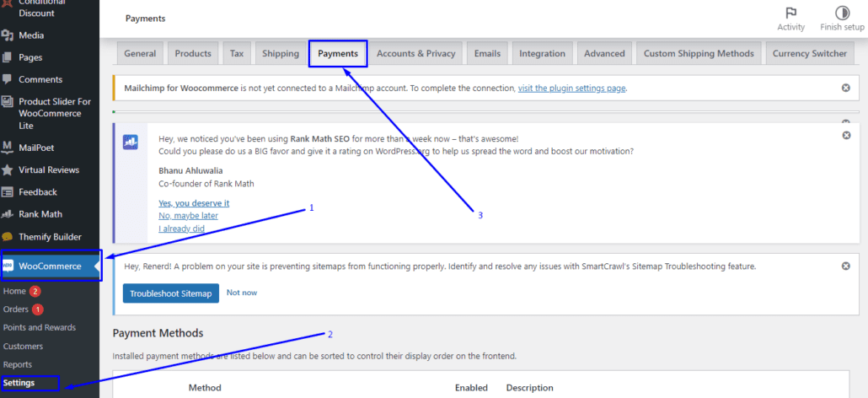The height and width of the screenshot is (398, 868).
Task: Select the Payments tab
Action: coord(338,54)
